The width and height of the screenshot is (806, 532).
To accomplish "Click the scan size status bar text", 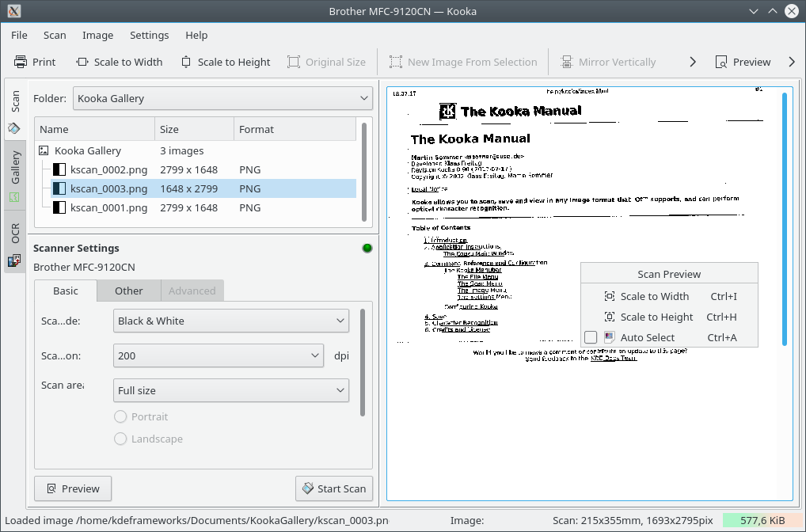I will tap(633, 520).
